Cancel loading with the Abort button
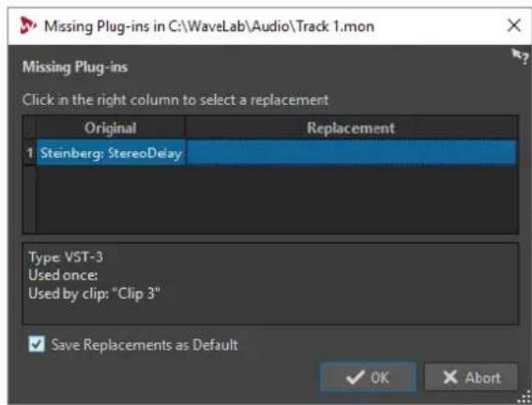532x405 pixels. 471,377
